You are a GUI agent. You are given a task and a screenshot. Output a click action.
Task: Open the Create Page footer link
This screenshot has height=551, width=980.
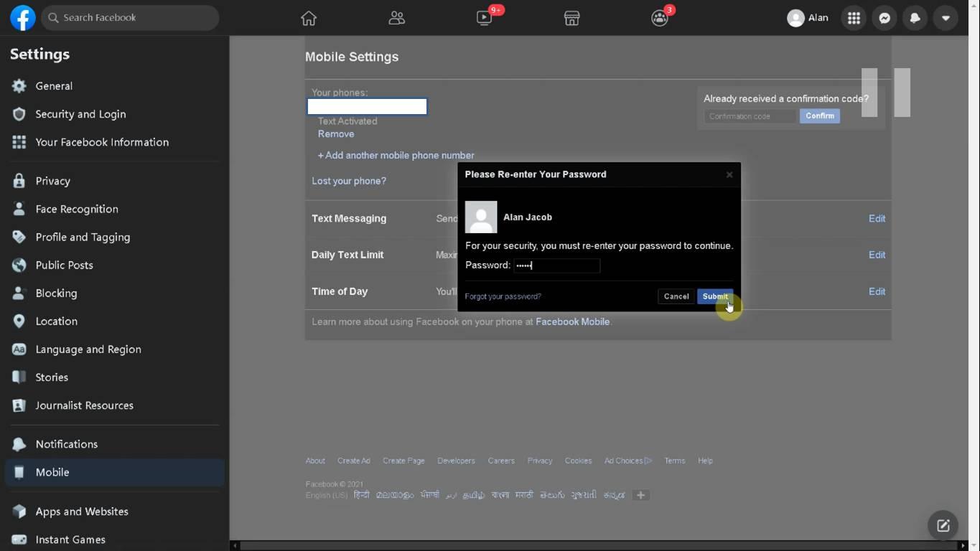pyautogui.click(x=403, y=461)
